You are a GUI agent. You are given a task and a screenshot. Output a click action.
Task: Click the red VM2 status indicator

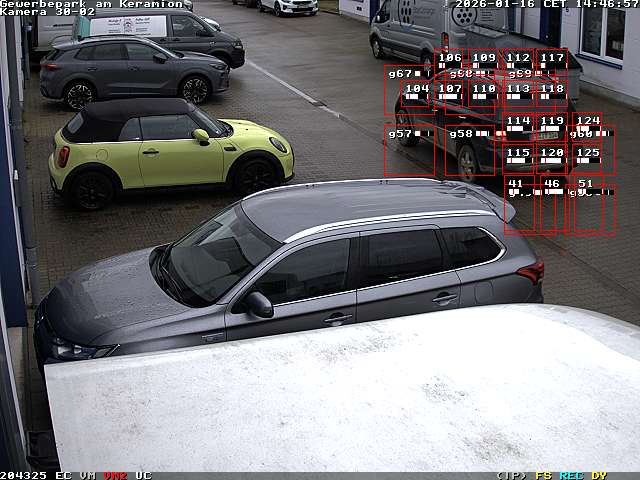(x=116, y=475)
